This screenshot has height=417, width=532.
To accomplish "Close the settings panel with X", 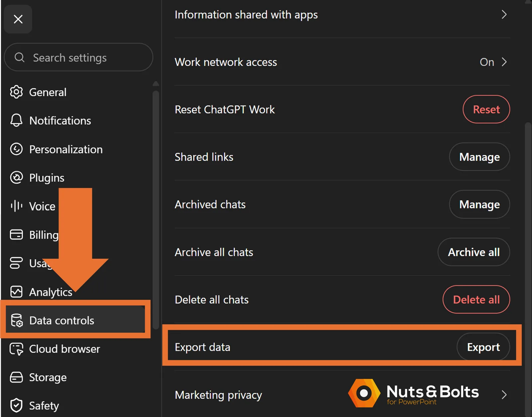I will pos(18,19).
